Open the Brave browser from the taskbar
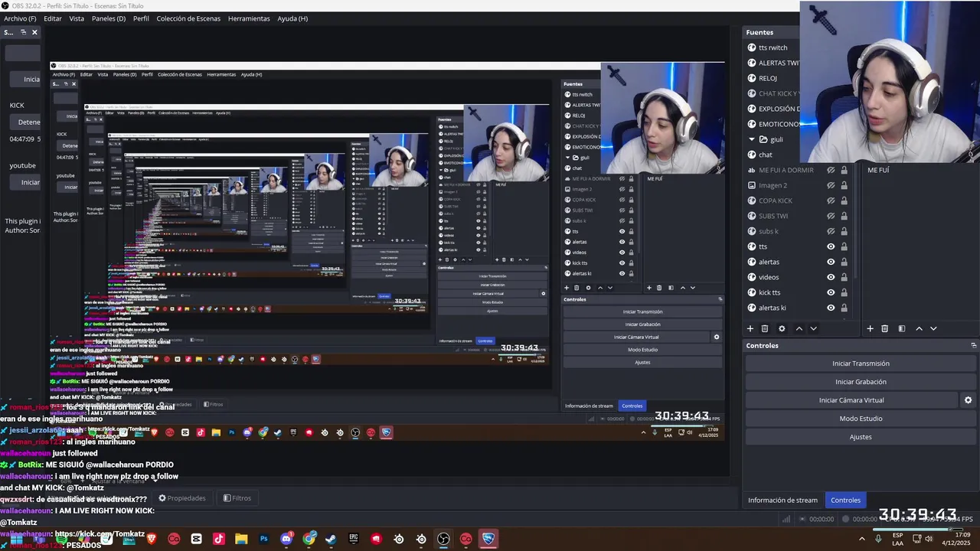The height and width of the screenshot is (551, 980). (152, 539)
